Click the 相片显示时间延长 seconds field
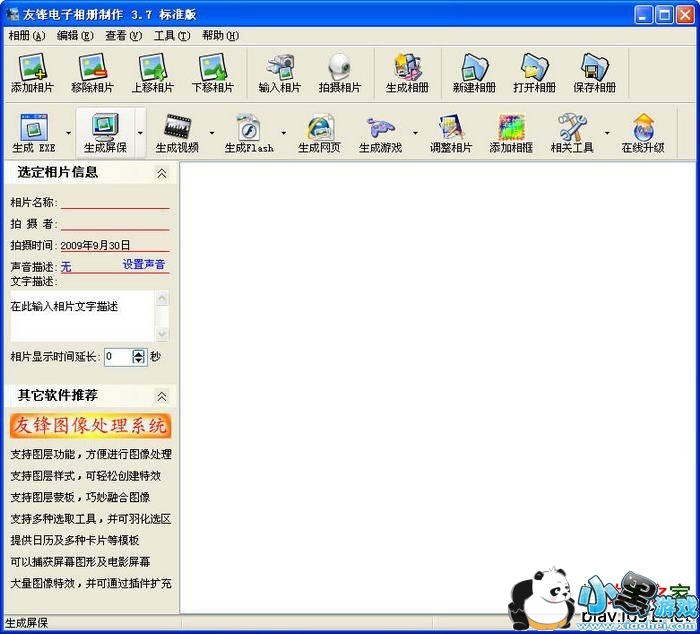Screen dimensions: 700x634 click(118, 357)
